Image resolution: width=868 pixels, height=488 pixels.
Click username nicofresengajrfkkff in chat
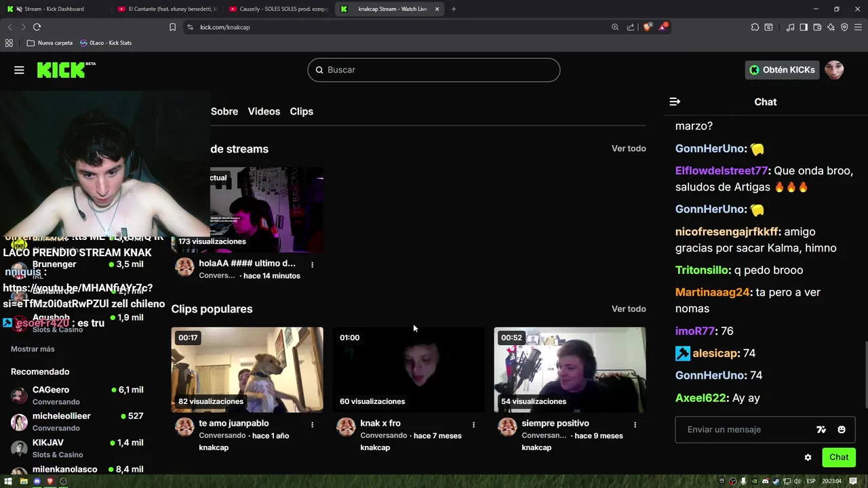(x=728, y=232)
